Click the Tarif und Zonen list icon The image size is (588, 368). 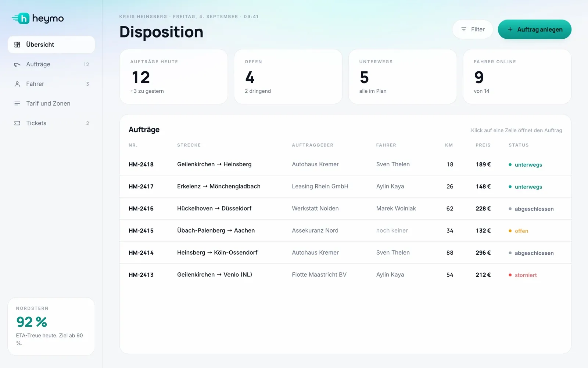(17, 103)
